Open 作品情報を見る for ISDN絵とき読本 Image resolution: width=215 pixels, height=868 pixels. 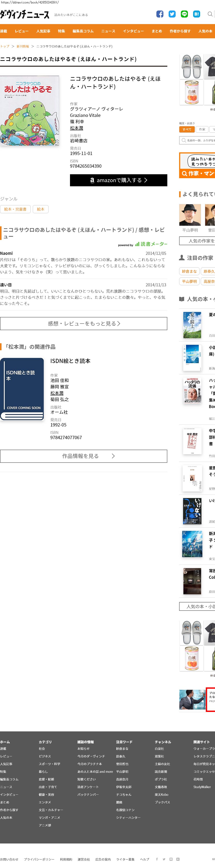pyautogui.click(x=84, y=456)
